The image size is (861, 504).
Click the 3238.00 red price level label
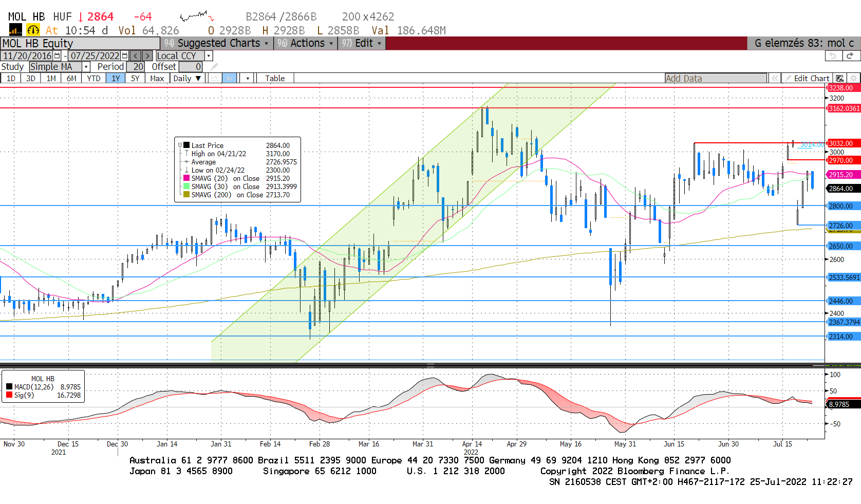[x=843, y=88]
